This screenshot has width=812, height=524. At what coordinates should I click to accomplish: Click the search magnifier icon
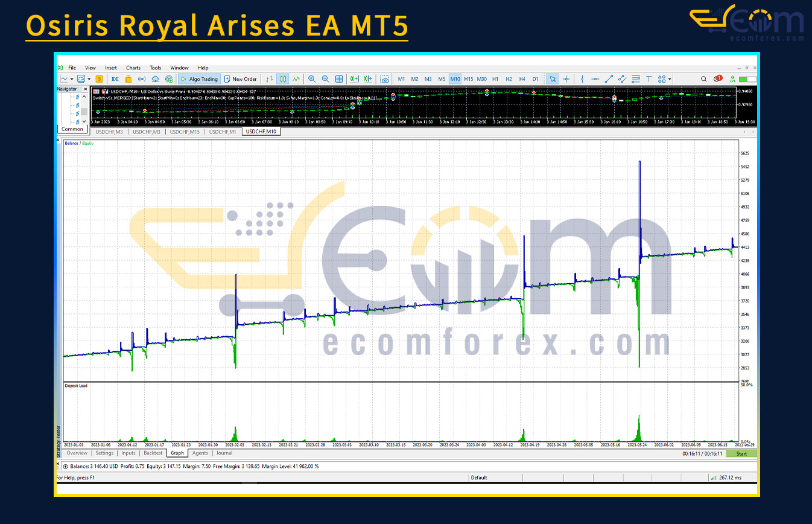pyautogui.click(x=703, y=79)
